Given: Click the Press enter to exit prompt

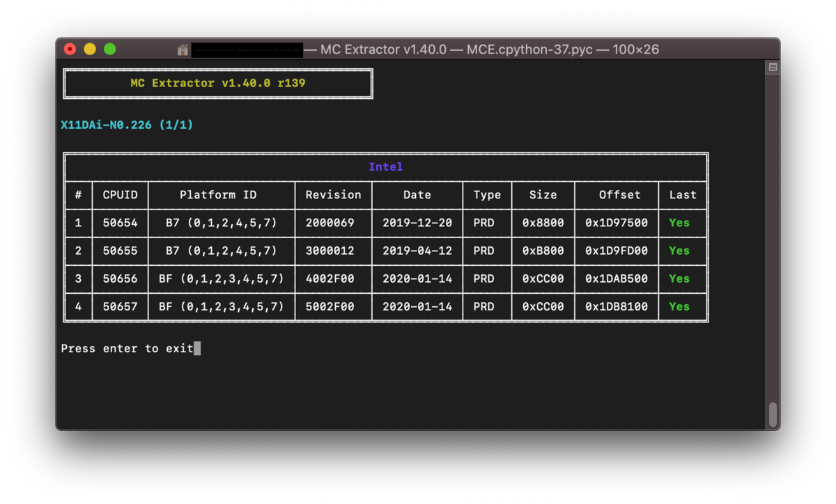Looking at the screenshot, I should click(x=127, y=348).
